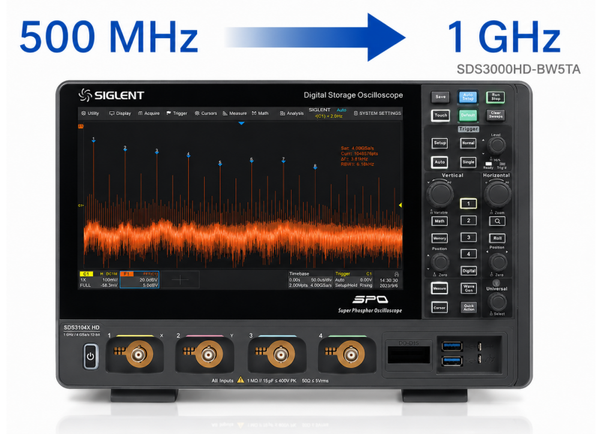Toggle the channel 3 button
600x434 pixels.
coord(468,237)
